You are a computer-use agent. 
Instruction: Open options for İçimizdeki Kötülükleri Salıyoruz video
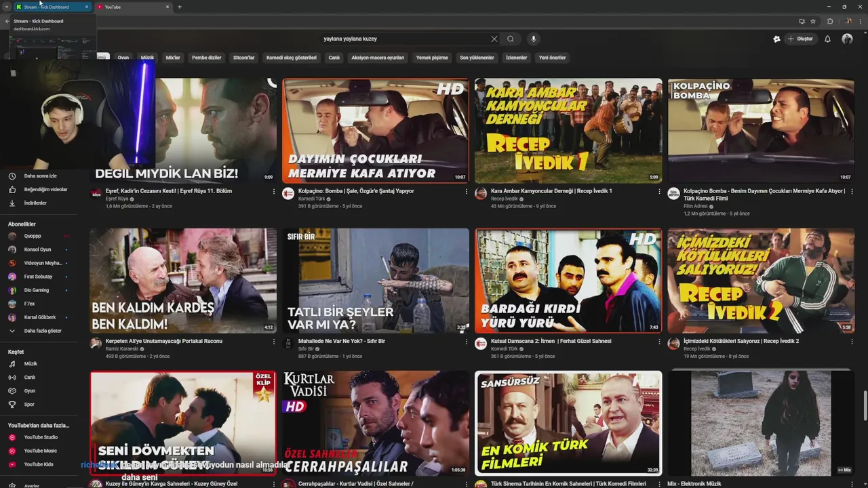[x=851, y=342]
